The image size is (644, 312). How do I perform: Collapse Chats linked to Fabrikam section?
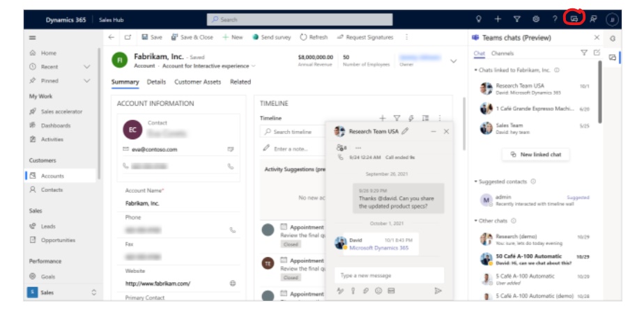click(x=475, y=70)
